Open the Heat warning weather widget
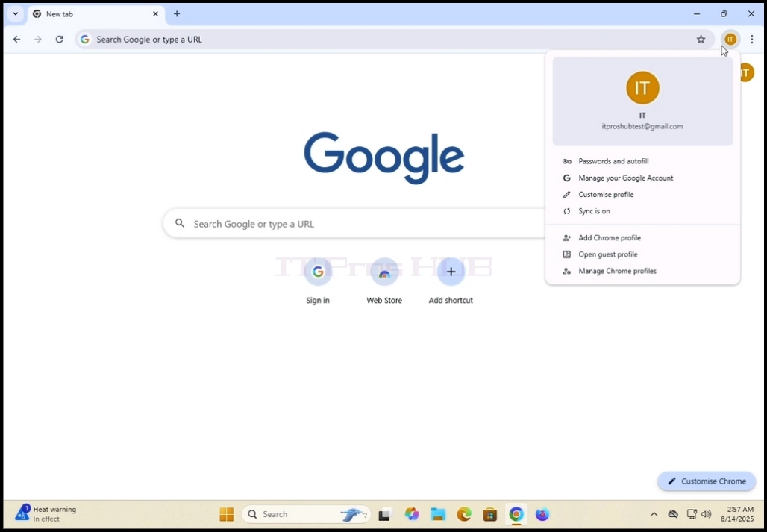Screen dimensions: 767x532 pyautogui.click(x=46, y=514)
